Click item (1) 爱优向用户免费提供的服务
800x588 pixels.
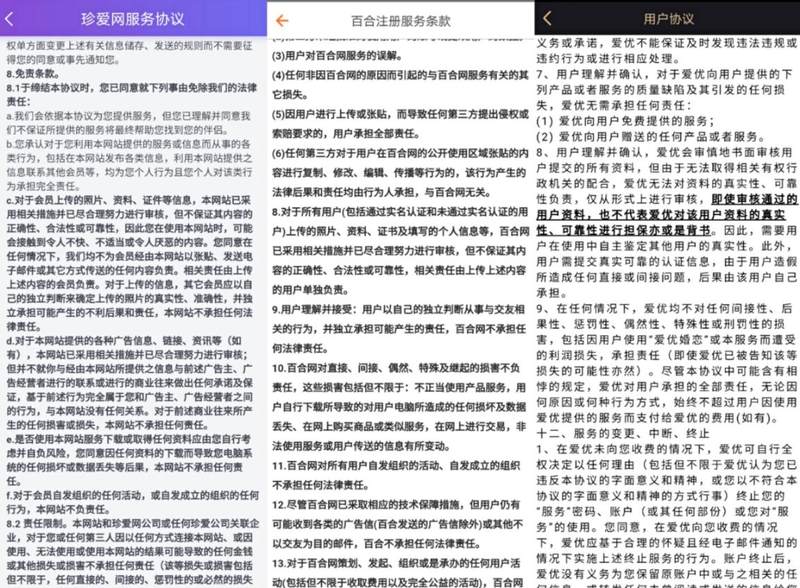coord(625,121)
